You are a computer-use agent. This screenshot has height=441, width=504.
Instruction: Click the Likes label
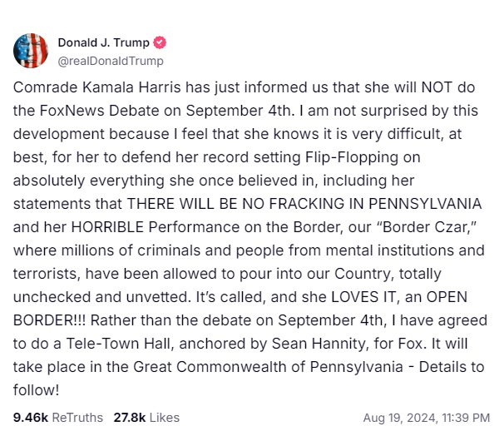coord(164,417)
